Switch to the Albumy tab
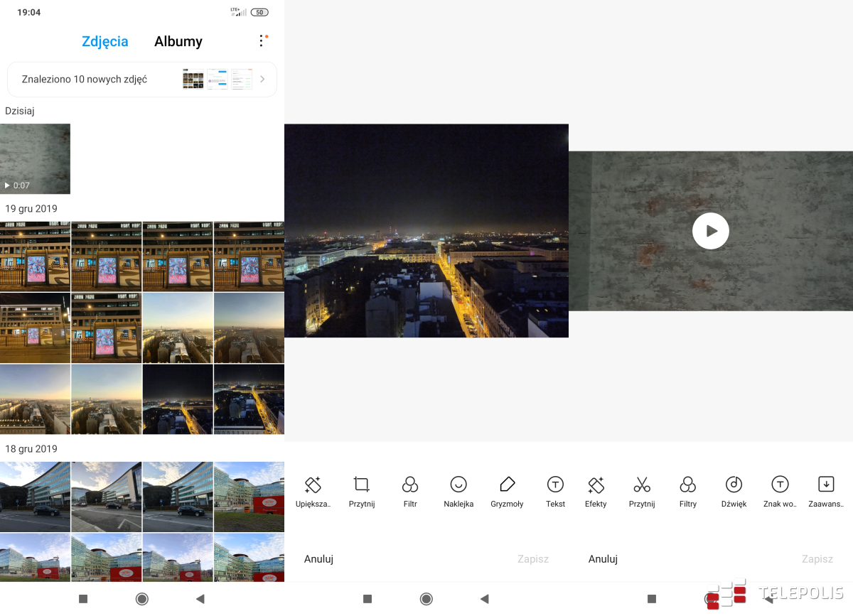This screenshot has height=616, width=853. (x=178, y=42)
